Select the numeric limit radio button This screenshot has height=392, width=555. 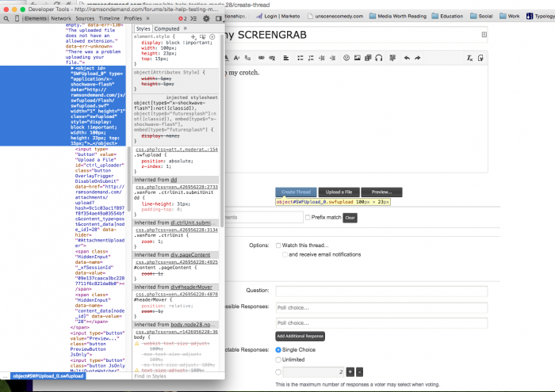click(x=278, y=372)
